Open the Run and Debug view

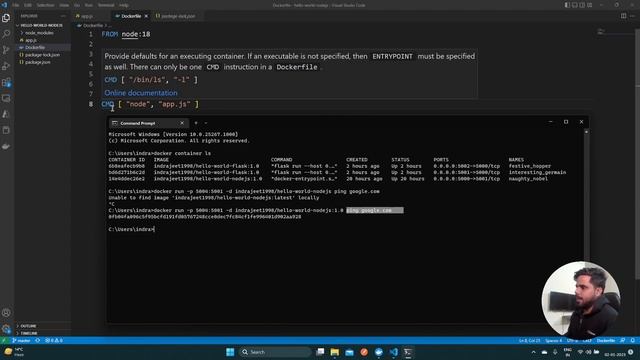point(6,66)
